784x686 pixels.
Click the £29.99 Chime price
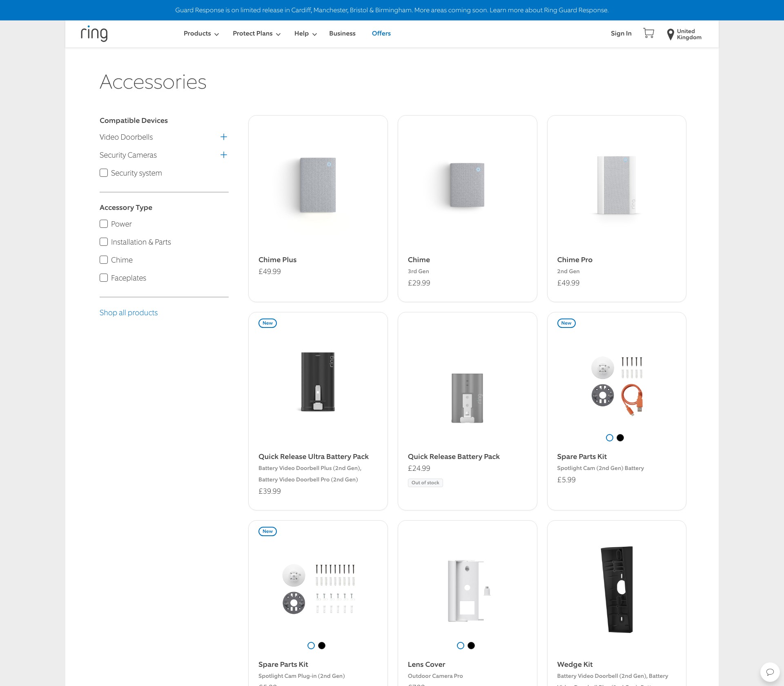point(419,283)
